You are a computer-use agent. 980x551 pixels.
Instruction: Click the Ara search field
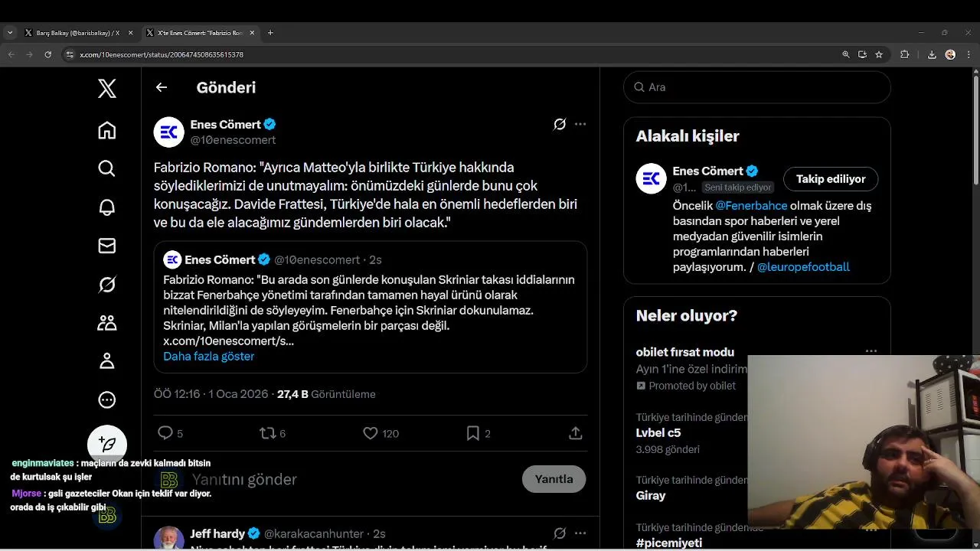click(x=757, y=87)
